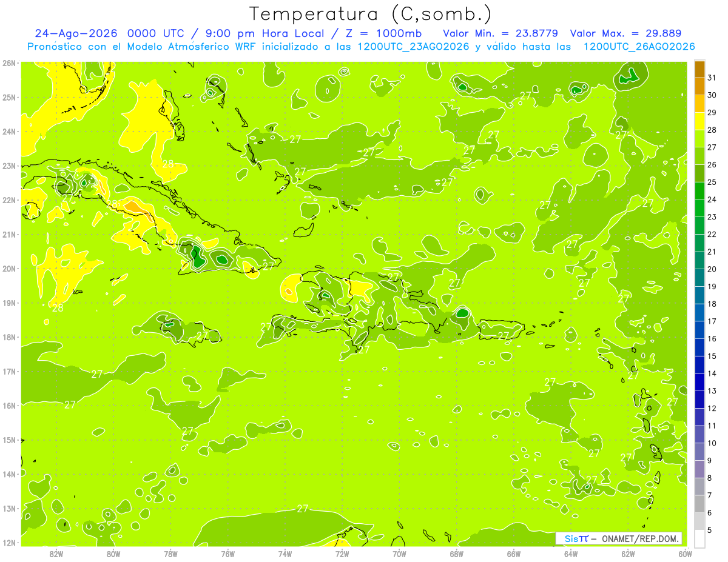Click the "72W" longitude label
Image resolution: width=728 pixels, height=562 pixels.
[342, 554]
